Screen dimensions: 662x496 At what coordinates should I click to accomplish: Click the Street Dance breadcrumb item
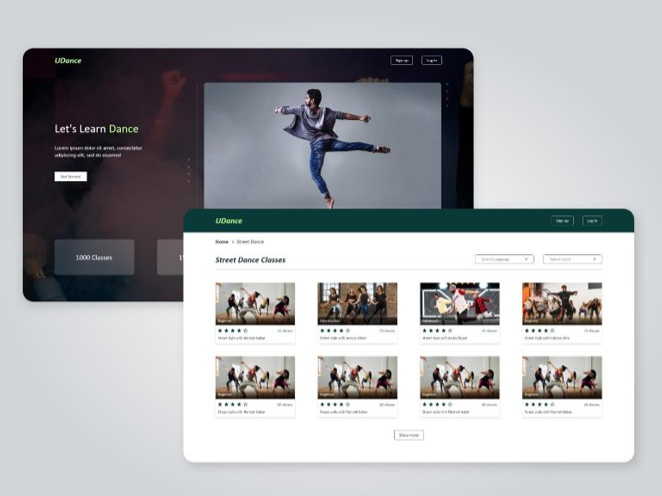[250, 242]
